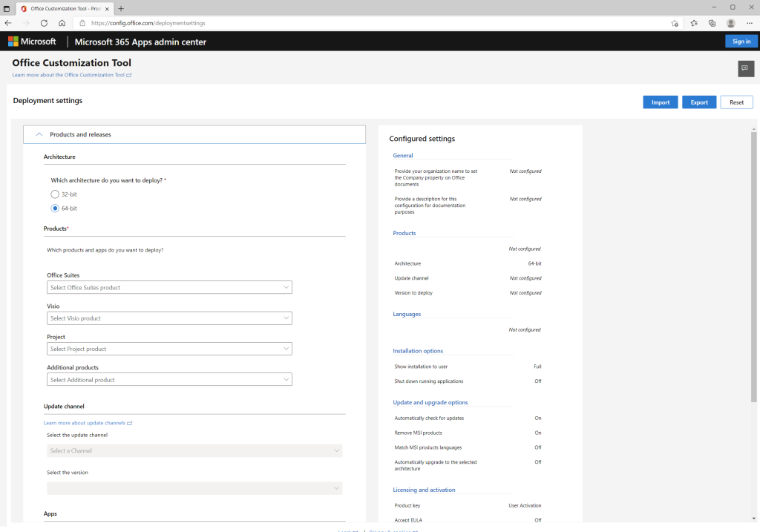
Task: Go to the browser home page icon
Action: point(62,23)
